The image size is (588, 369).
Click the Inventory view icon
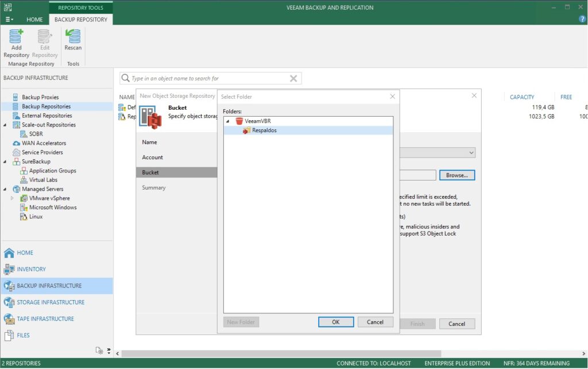point(9,269)
